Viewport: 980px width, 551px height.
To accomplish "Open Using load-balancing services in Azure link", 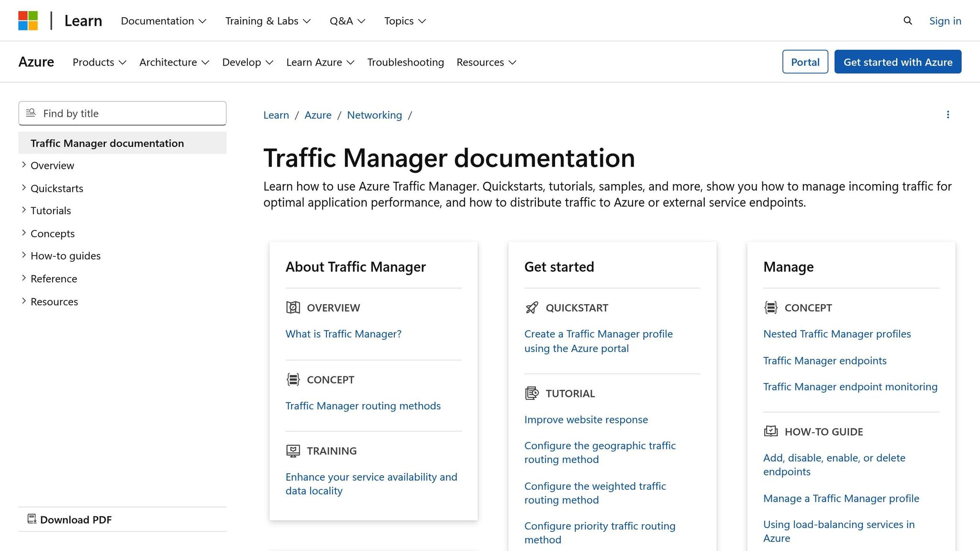I will pyautogui.click(x=839, y=531).
